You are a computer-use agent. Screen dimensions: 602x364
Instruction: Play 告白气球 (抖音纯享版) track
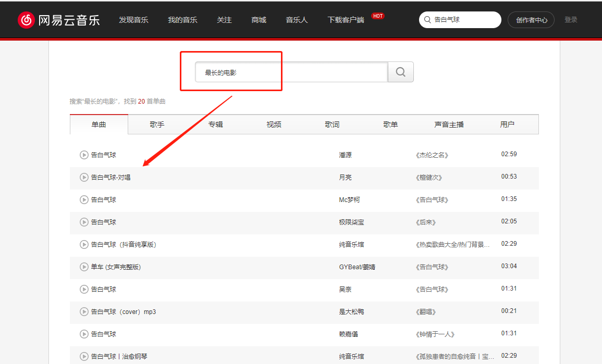tap(84, 245)
